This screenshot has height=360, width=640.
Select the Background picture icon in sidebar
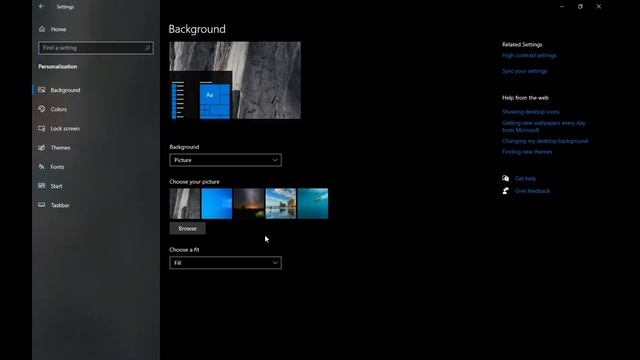(42, 90)
